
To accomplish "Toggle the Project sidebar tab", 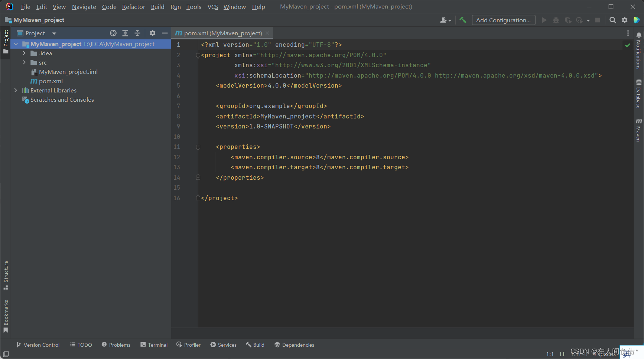I will 6,42.
